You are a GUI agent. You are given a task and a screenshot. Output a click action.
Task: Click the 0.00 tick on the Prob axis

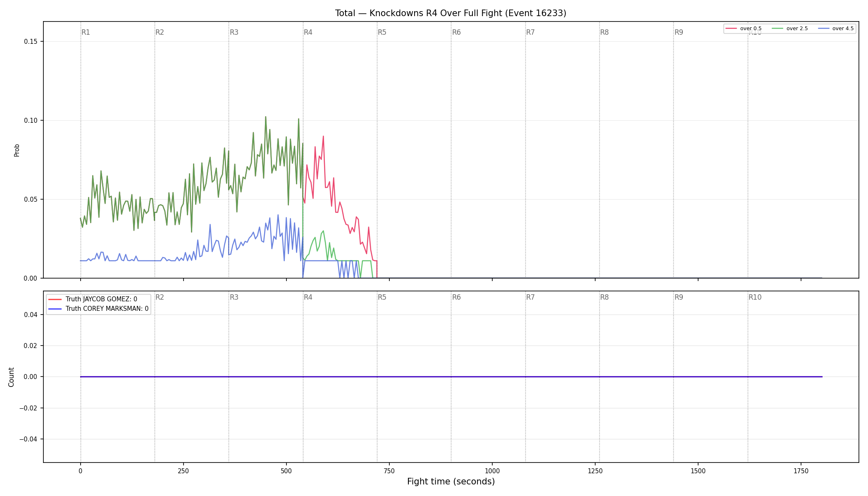point(31,278)
